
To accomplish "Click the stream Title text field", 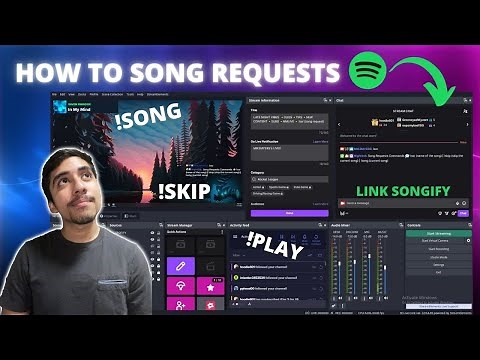I will pyautogui.click(x=289, y=122).
